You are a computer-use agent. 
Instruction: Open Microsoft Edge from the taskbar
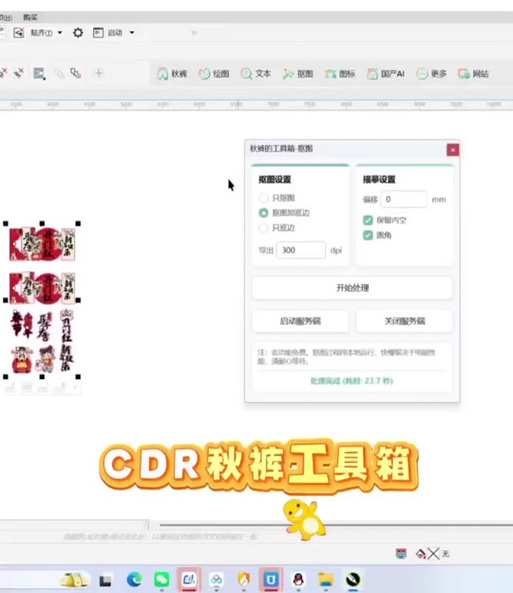point(134,579)
